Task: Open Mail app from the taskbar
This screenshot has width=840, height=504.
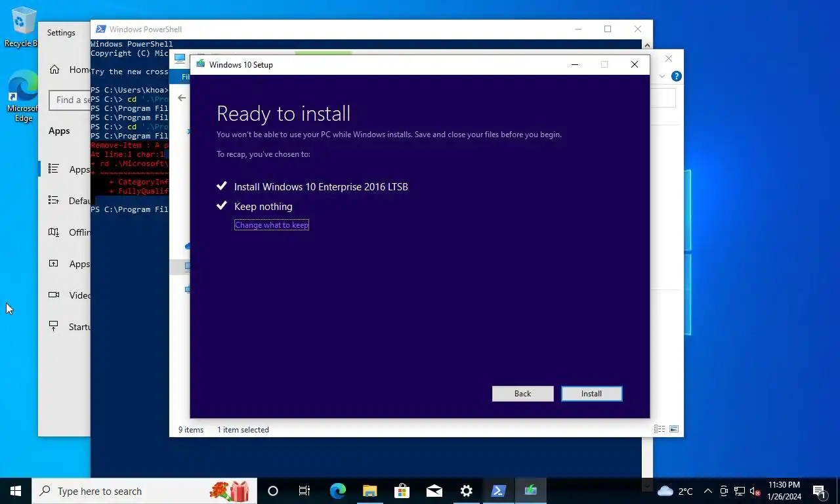Action: [x=434, y=491]
